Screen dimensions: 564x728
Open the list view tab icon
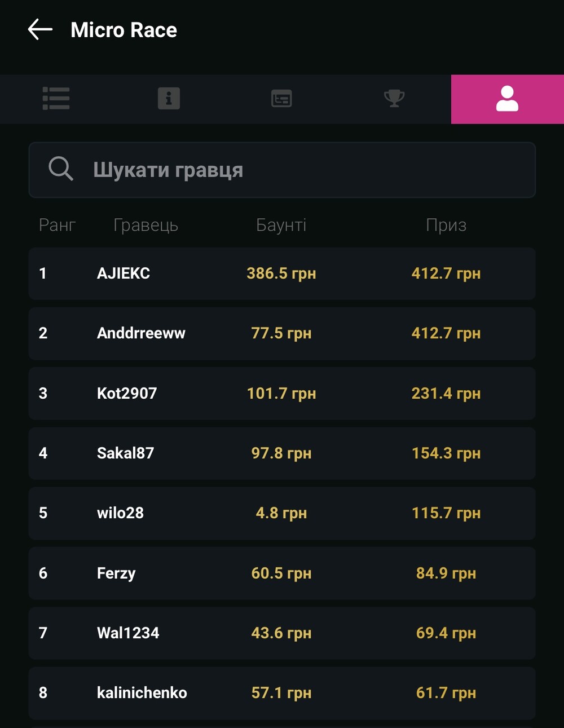[56, 99]
